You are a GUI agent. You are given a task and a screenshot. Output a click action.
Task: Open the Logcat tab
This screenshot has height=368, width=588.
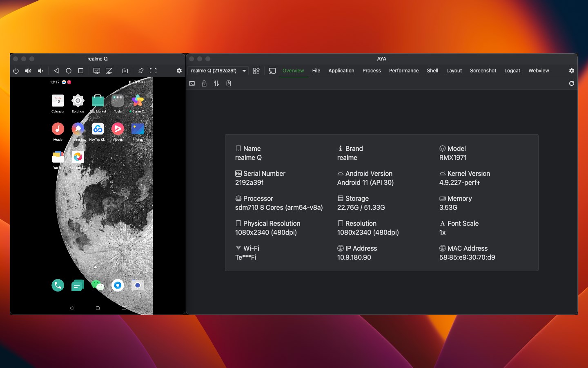512,71
